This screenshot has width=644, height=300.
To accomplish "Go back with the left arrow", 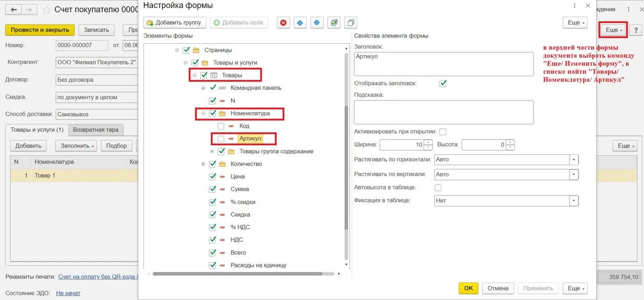I will tap(14, 10).
